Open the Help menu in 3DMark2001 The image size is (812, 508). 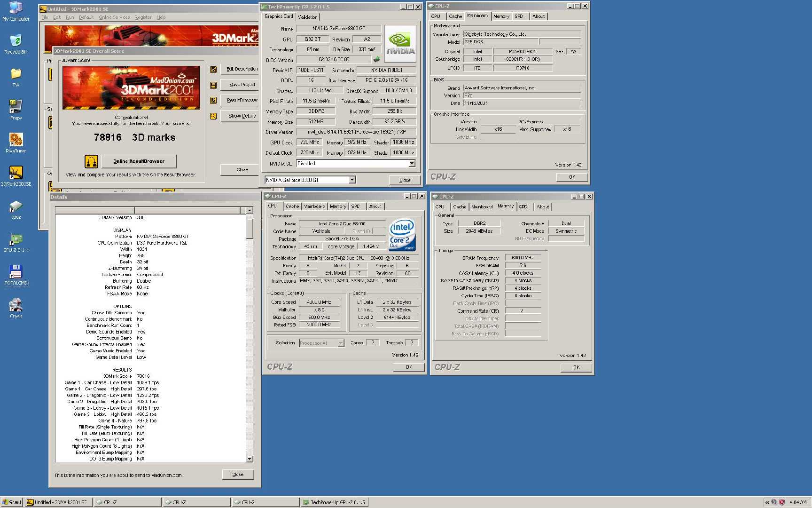(161, 17)
